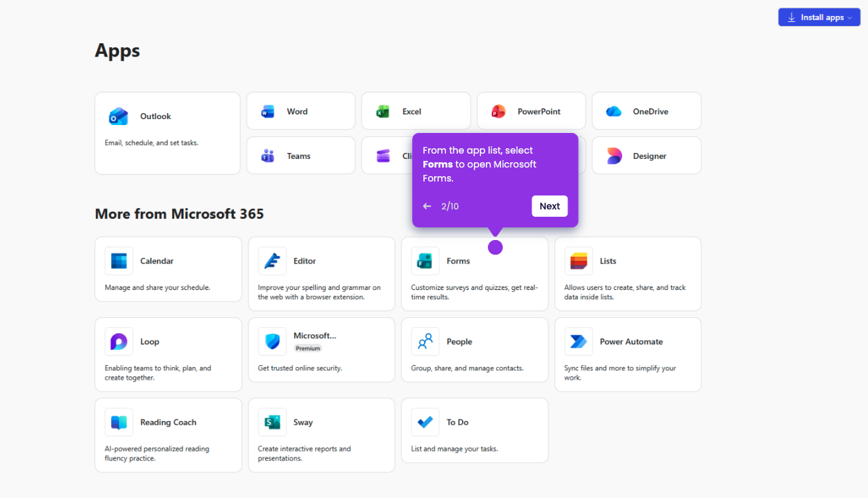Expand the Install apps dropdown chevron
The width and height of the screenshot is (868, 498).
849,18
